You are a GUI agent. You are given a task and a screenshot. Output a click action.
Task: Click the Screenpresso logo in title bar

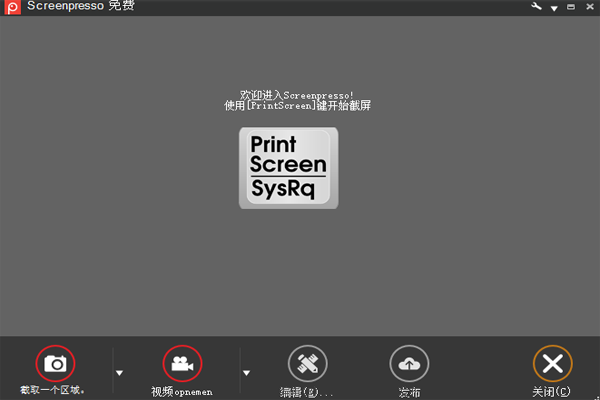(x=9, y=8)
